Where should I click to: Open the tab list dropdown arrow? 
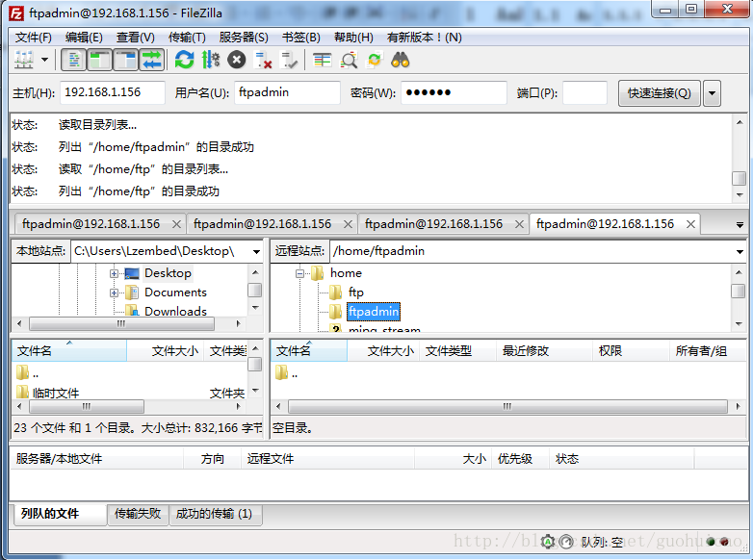point(740,224)
